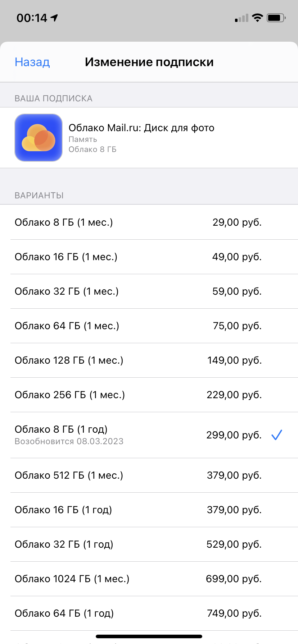298x644 pixels.
Task: Select Облако 16 ГБ (1 год) plan
Action: click(x=149, y=510)
